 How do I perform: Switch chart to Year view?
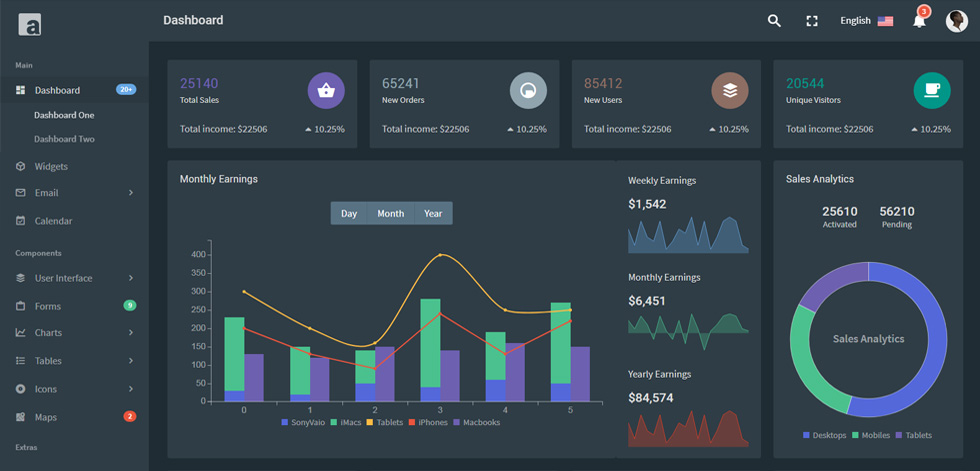433,213
